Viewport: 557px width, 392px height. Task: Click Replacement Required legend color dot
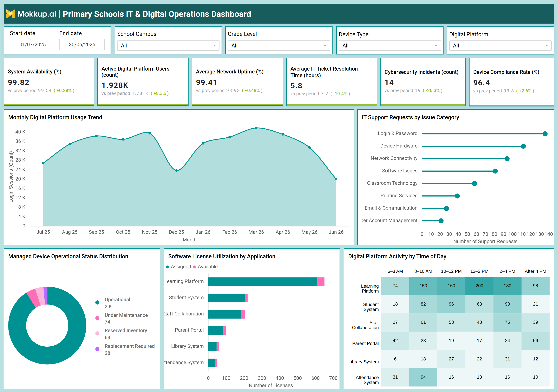click(x=97, y=349)
